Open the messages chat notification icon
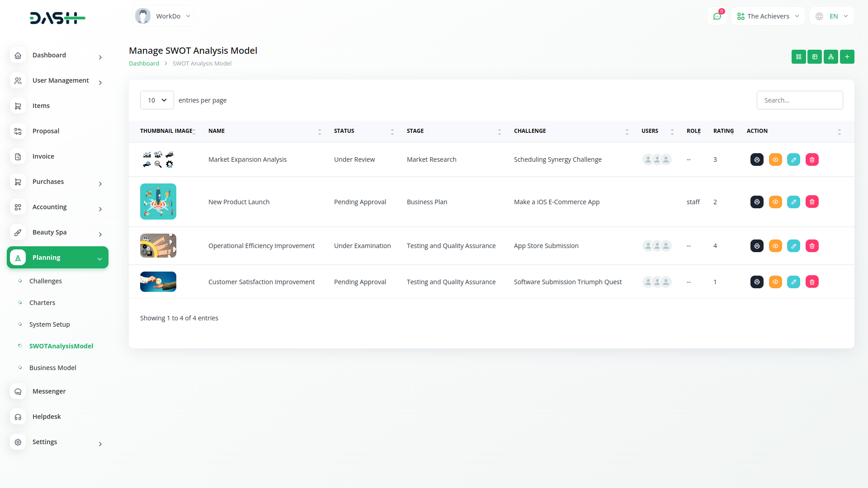This screenshot has width=868, height=488. pyautogui.click(x=717, y=16)
